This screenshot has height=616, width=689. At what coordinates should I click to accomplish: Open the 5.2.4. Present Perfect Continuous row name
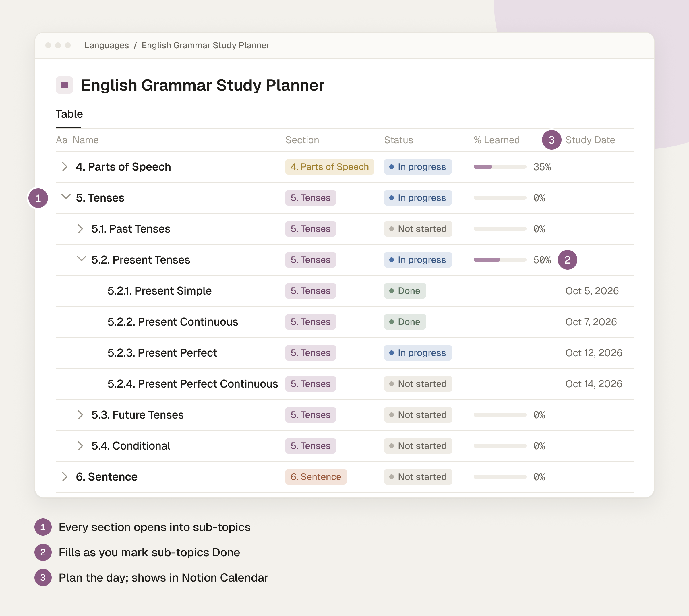click(193, 384)
